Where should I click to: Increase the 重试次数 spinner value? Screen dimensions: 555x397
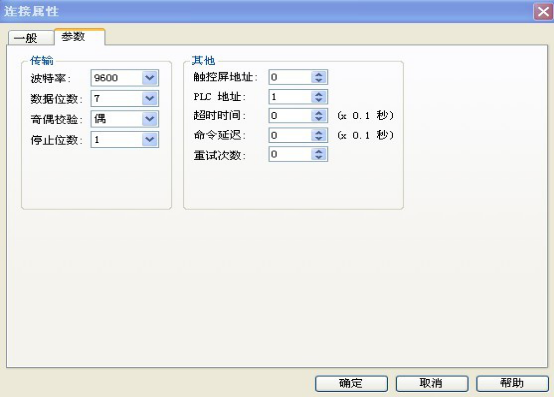click(x=319, y=151)
